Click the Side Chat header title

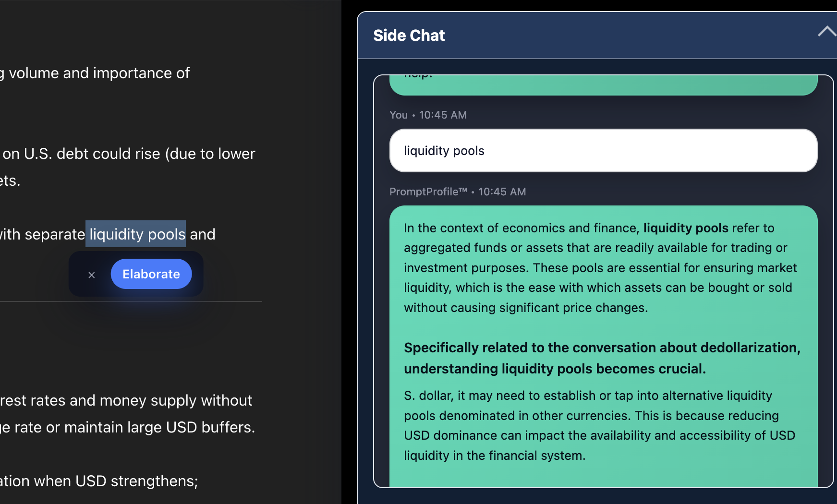click(x=409, y=36)
